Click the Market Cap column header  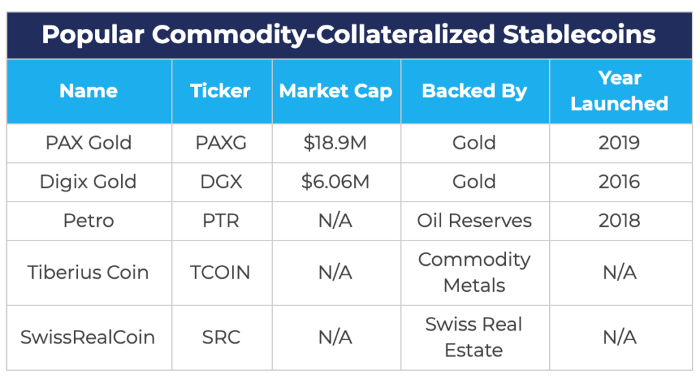pyautogui.click(x=336, y=91)
